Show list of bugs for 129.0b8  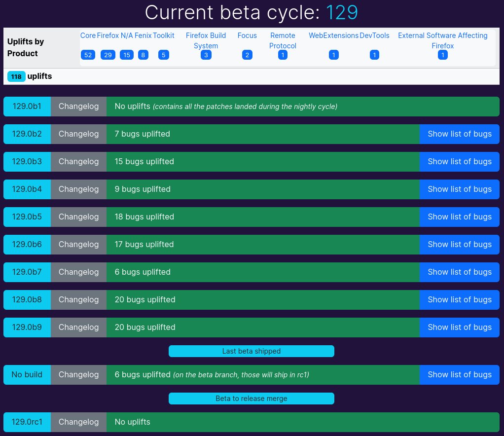(460, 300)
